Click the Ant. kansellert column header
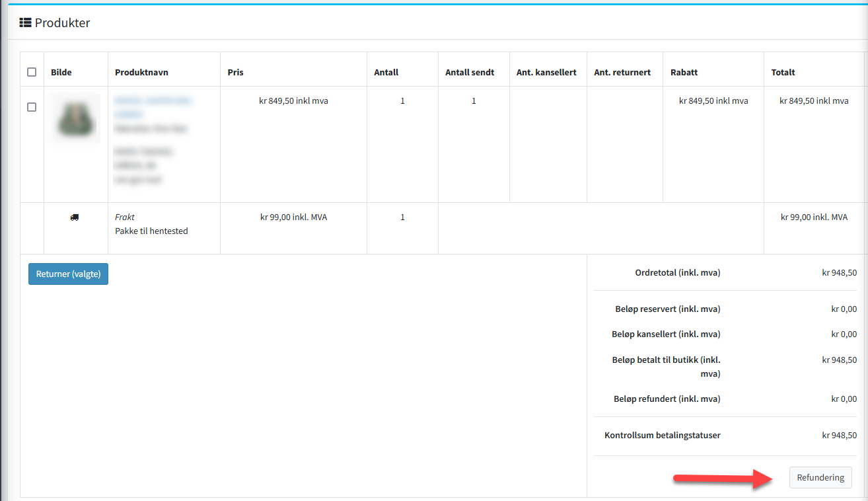The width and height of the screenshot is (868, 501). 546,72
